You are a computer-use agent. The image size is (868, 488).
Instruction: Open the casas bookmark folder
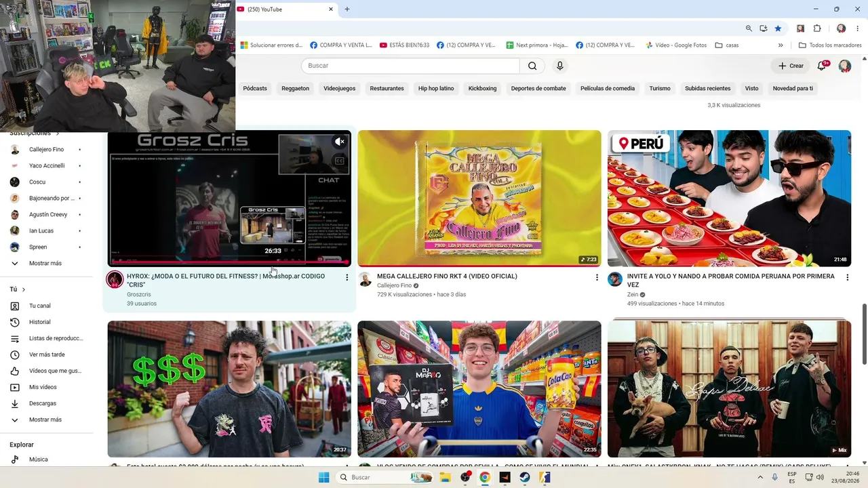tap(727, 45)
